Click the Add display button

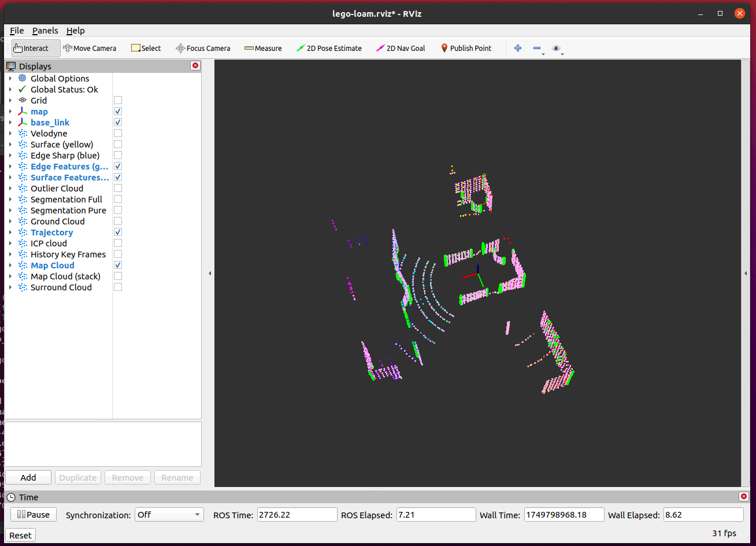point(28,477)
